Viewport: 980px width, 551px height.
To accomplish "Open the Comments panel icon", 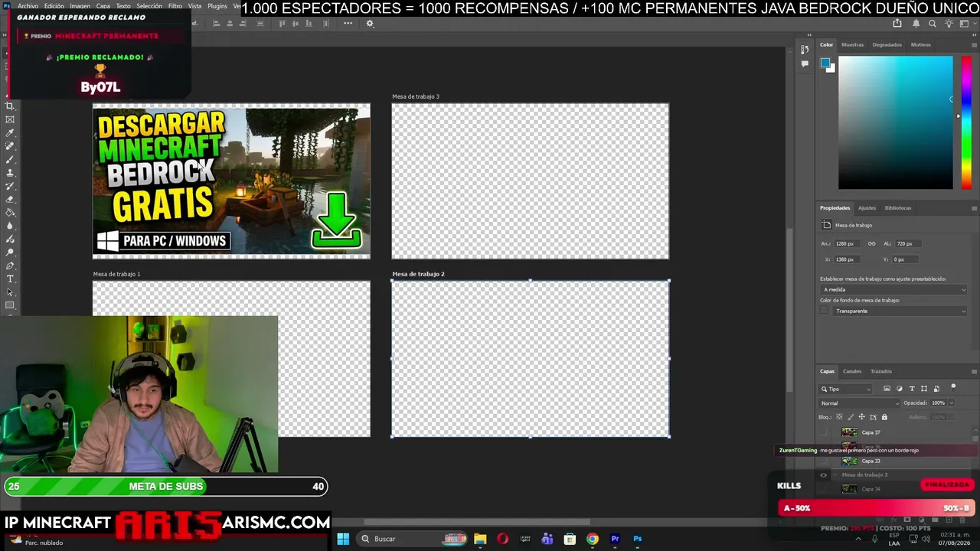I will (805, 64).
